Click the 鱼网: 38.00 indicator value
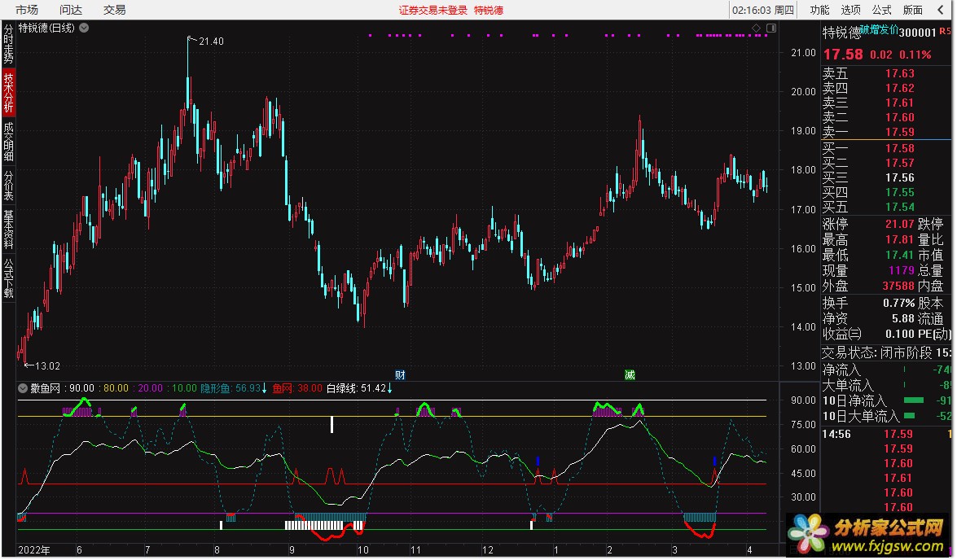Viewport: 957px width, 560px height. pyautogui.click(x=297, y=388)
